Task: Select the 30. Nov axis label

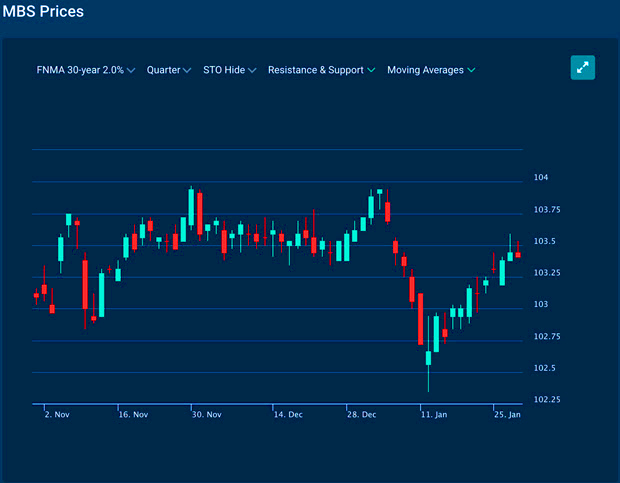Action: [205, 414]
